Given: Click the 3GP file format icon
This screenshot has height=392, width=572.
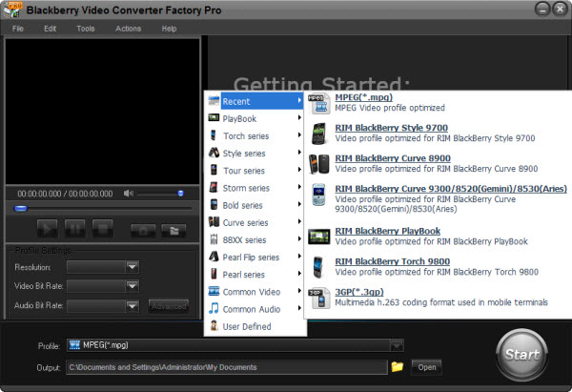Looking at the screenshot, I should (318, 298).
